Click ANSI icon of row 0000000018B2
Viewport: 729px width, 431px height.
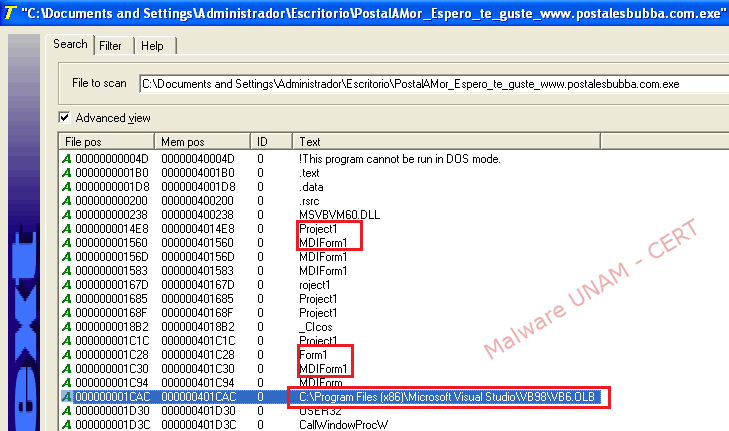coord(67,327)
